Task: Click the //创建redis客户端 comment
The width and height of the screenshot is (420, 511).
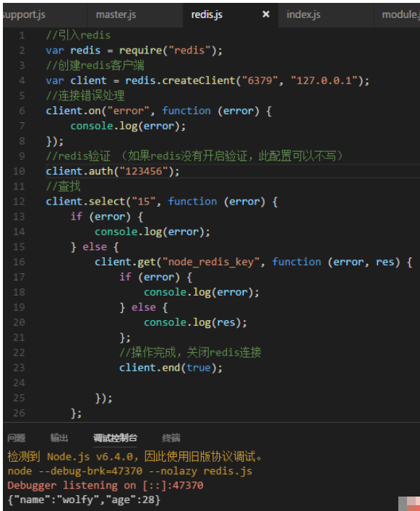Action: pos(95,66)
